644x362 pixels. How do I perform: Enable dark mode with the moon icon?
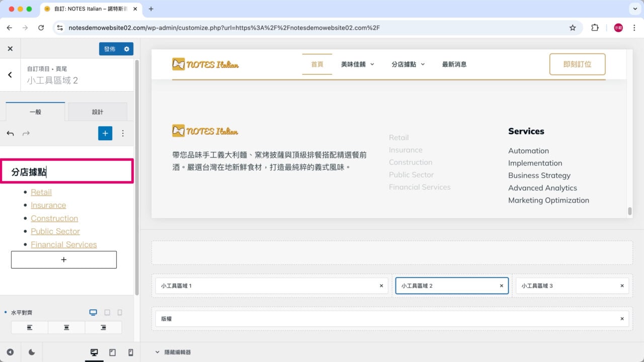pos(32,352)
